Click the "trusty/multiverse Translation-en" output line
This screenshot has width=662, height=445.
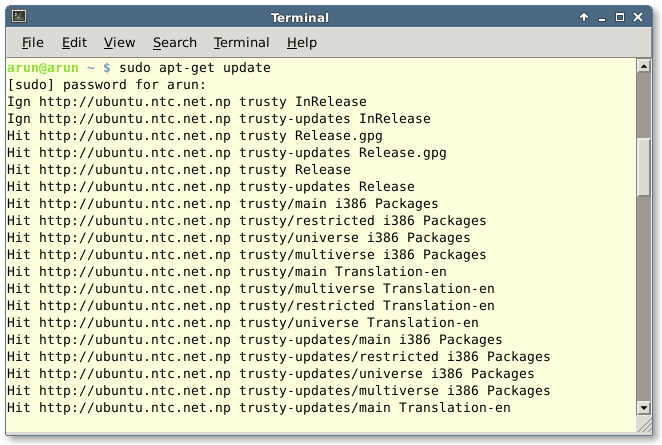250,289
